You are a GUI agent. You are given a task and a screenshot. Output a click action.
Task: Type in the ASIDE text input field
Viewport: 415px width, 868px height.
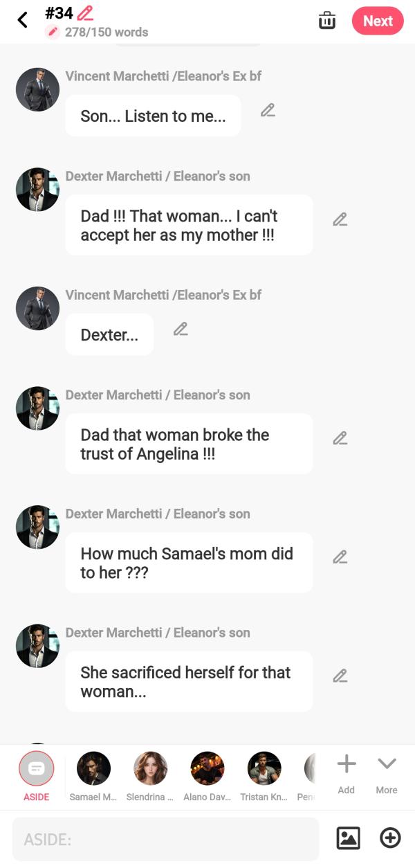(x=166, y=839)
